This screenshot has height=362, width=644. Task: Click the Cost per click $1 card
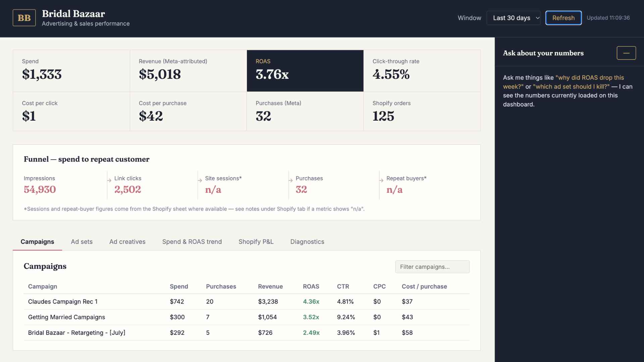[x=71, y=111]
